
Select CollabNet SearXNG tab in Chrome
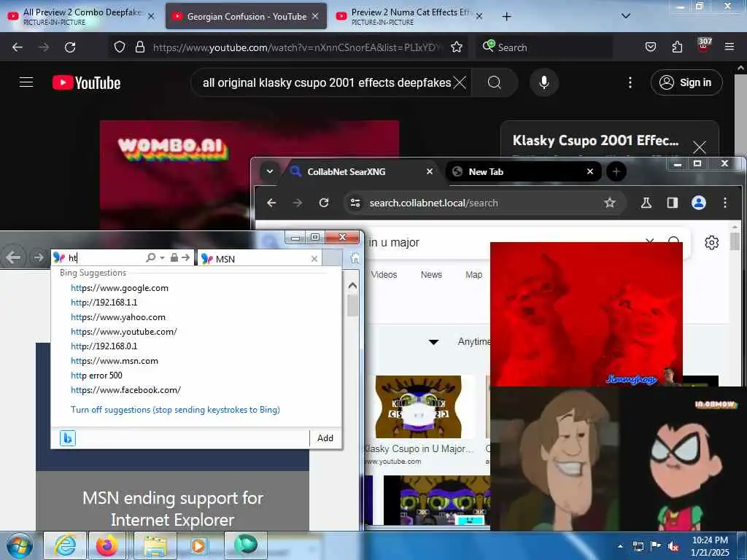tap(362, 171)
